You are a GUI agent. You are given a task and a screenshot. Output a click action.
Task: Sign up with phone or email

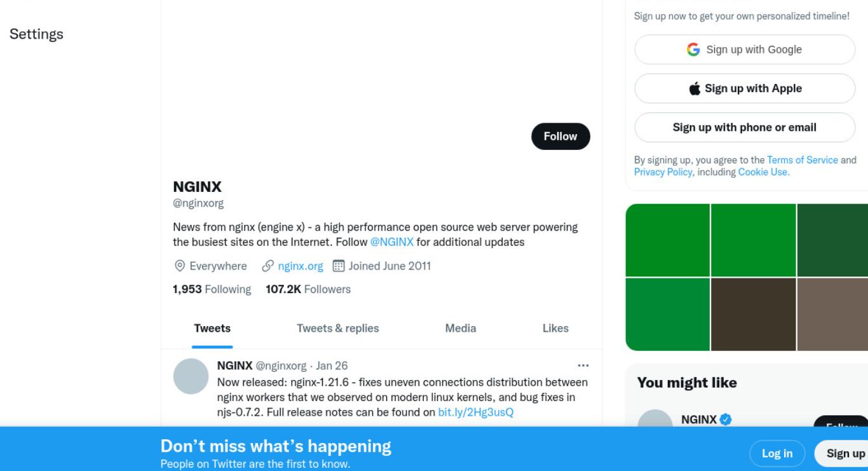click(x=745, y=127)
